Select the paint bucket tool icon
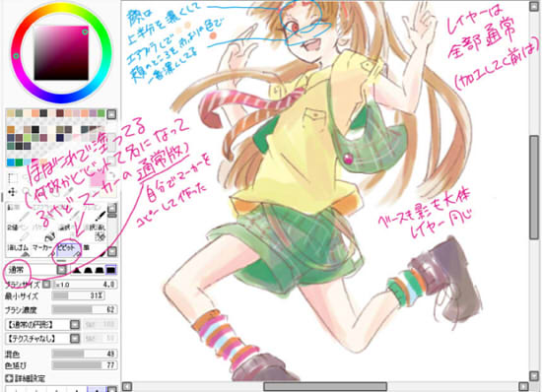Screen dimensions: 542x392 [50, 236]
